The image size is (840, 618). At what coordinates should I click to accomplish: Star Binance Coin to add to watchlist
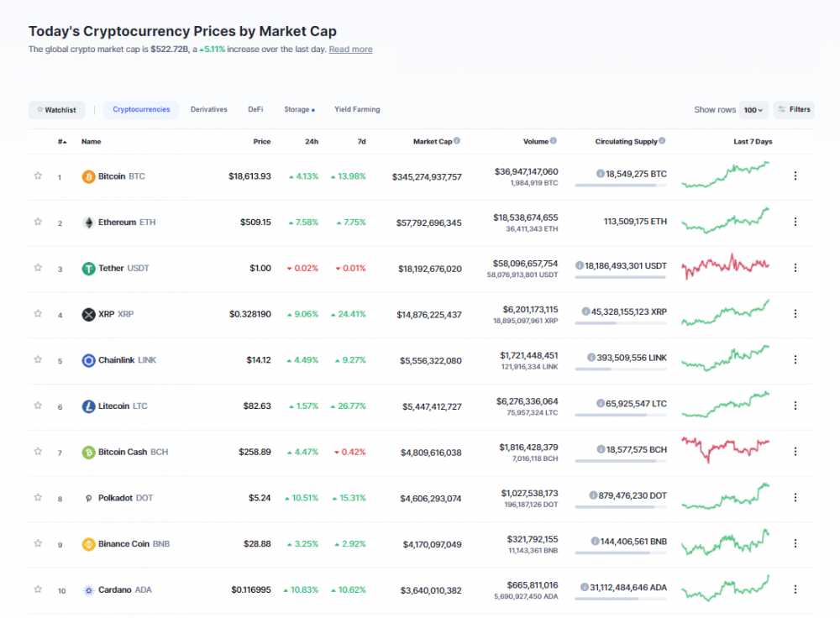38,543
